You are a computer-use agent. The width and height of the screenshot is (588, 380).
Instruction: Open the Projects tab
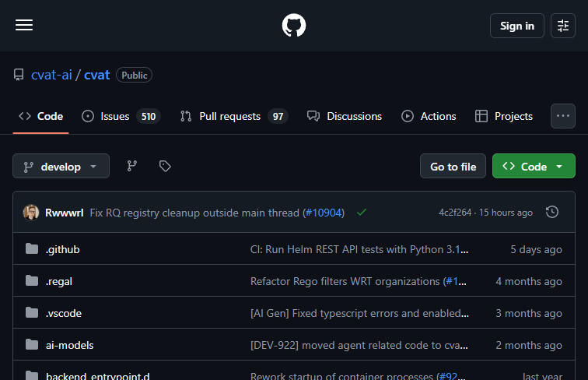click(x=504, y=116)
